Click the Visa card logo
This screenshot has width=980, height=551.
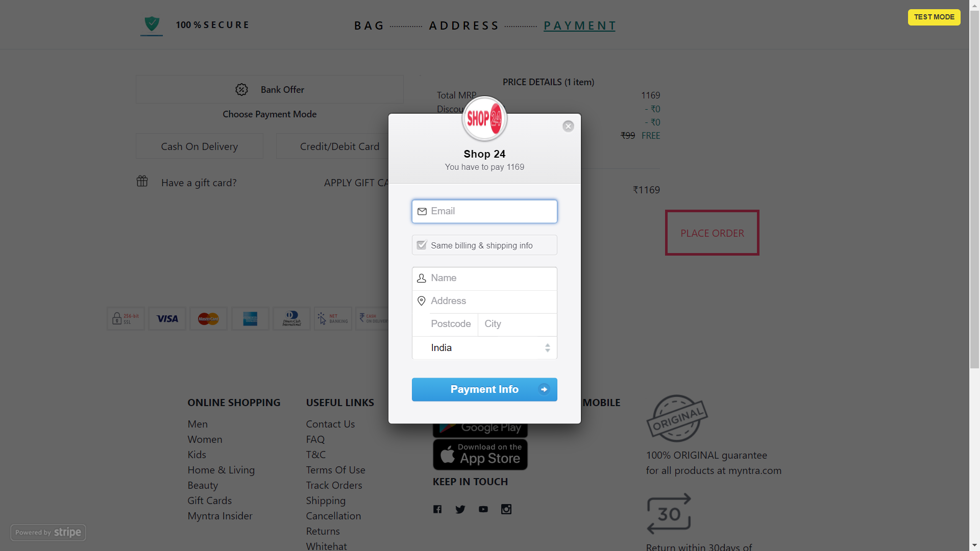tap(167, 319)
